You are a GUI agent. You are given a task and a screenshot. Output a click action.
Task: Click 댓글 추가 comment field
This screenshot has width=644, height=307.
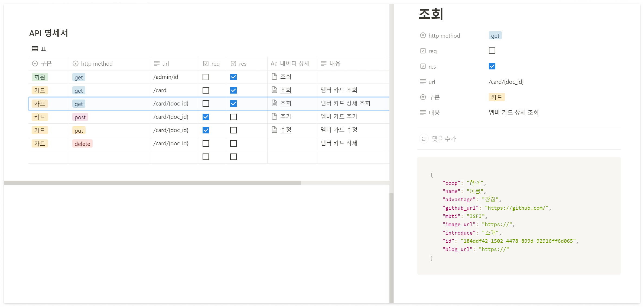[444, 139]
